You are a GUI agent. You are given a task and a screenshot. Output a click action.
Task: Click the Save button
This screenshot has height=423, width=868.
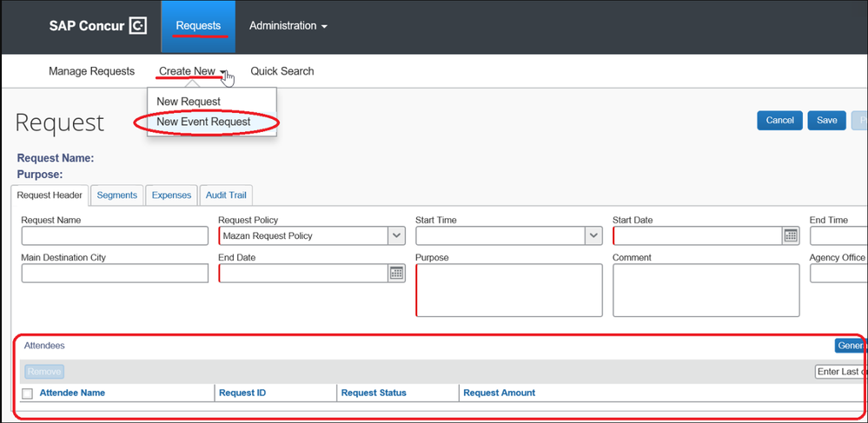tap(827, 121)
